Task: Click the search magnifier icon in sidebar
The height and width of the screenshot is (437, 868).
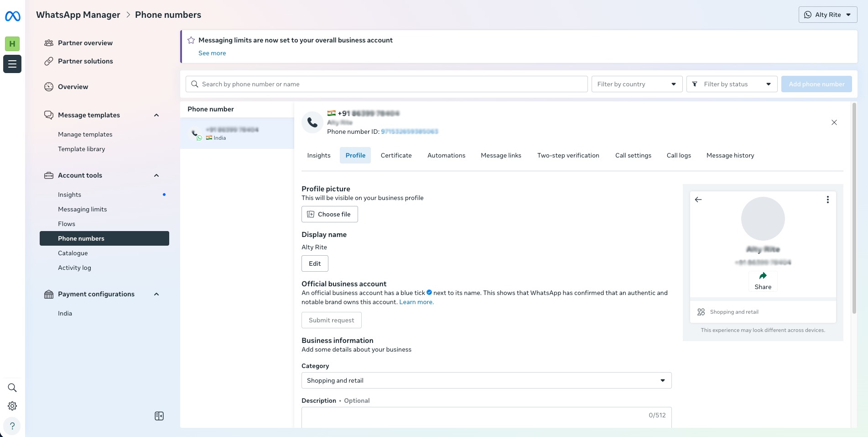Action: pos(12,388)
